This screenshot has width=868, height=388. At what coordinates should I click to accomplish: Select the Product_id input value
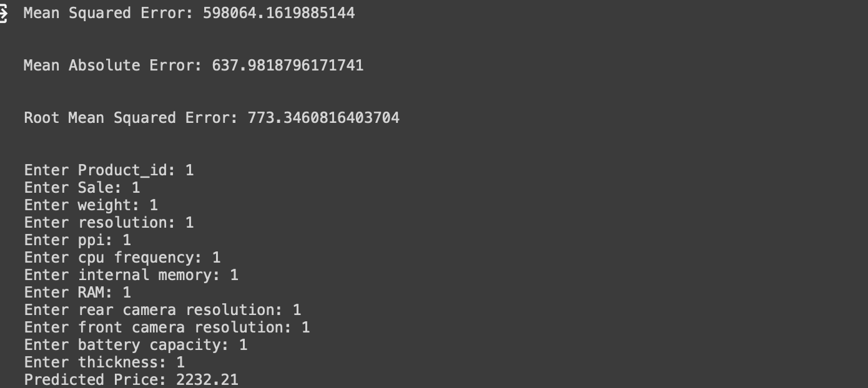[190, 170]
